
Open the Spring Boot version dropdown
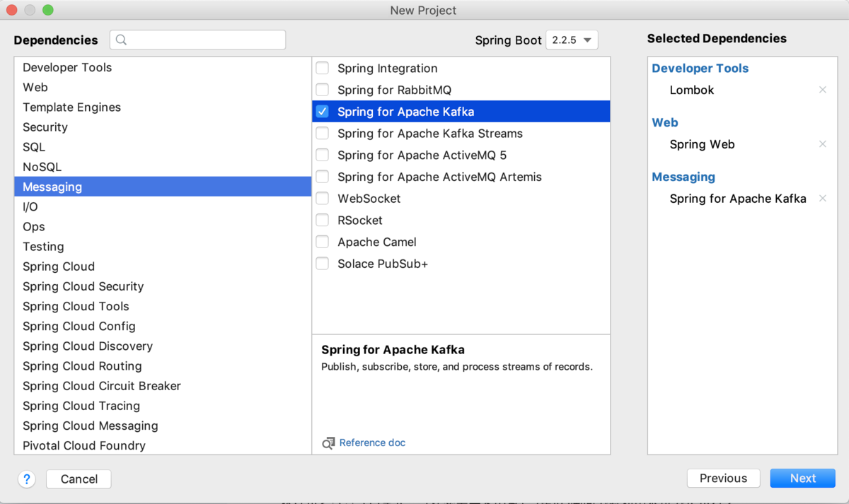(572, 40)
